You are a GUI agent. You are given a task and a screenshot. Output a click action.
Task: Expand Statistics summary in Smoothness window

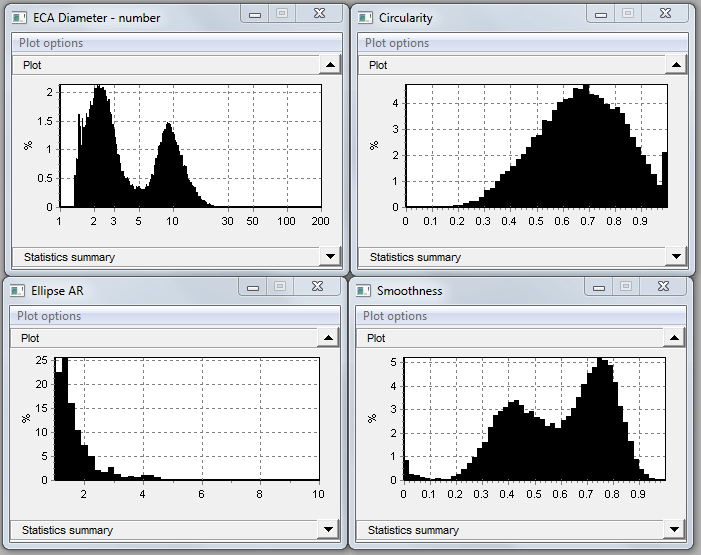676,530
